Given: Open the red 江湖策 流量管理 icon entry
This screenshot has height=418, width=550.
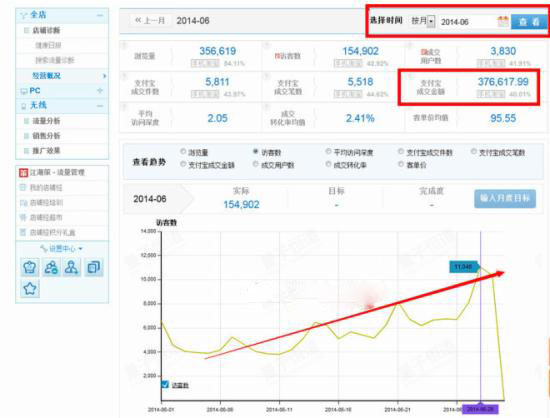Looking at the screenshot, I should click(x=23, y=173).
